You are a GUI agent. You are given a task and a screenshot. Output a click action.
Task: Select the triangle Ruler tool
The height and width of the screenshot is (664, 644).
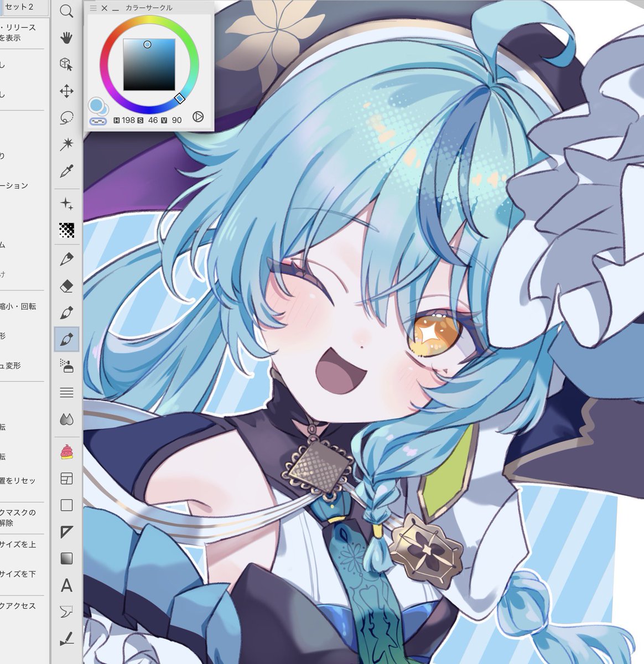point(66,532)
